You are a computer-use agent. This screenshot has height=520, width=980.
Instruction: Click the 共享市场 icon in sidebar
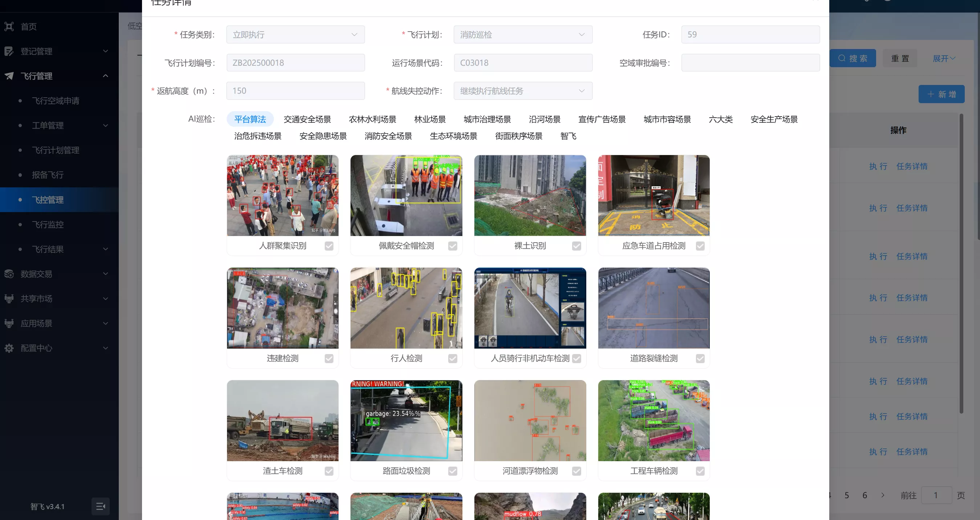(x=9, y=298)
